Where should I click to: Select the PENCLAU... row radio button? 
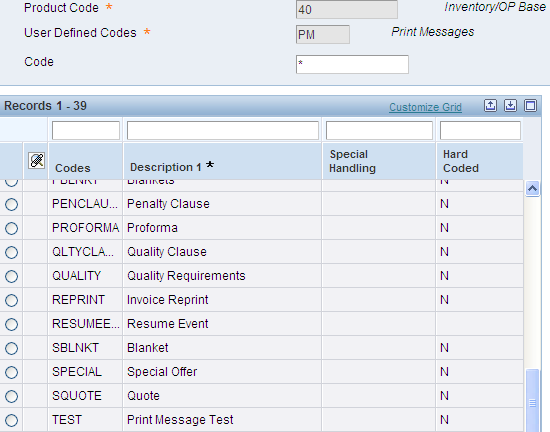click(x=12, y=204)
